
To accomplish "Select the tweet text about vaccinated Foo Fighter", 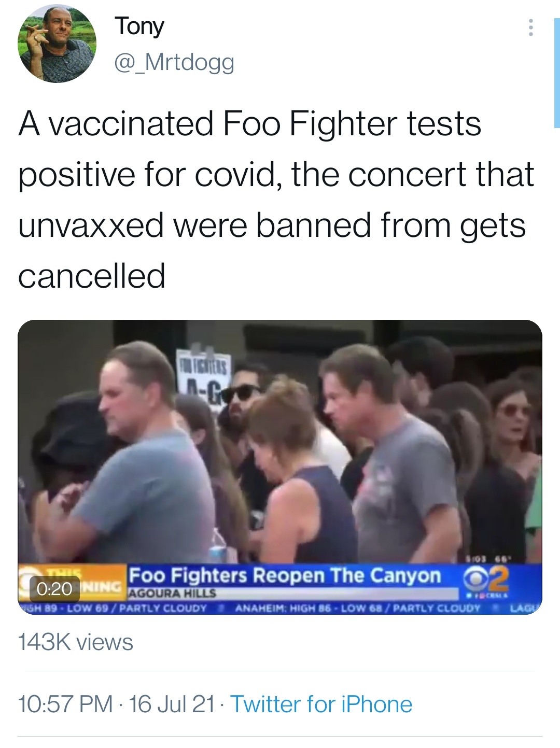I will tap(276, 200).
